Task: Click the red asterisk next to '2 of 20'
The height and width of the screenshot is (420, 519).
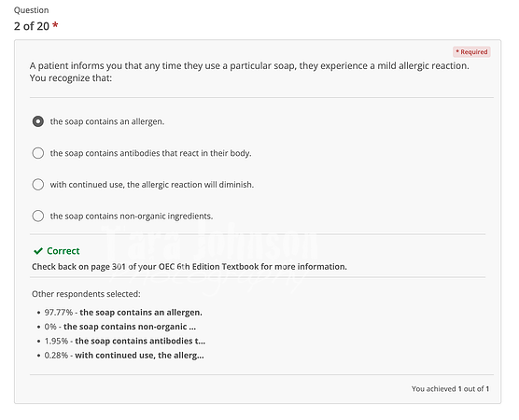Action: point(55,24)
